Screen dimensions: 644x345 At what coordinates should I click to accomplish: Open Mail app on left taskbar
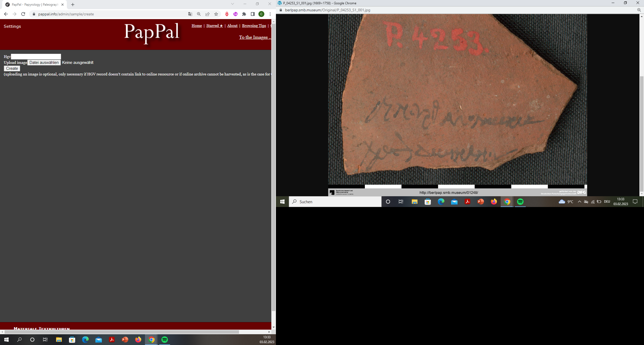98,340
